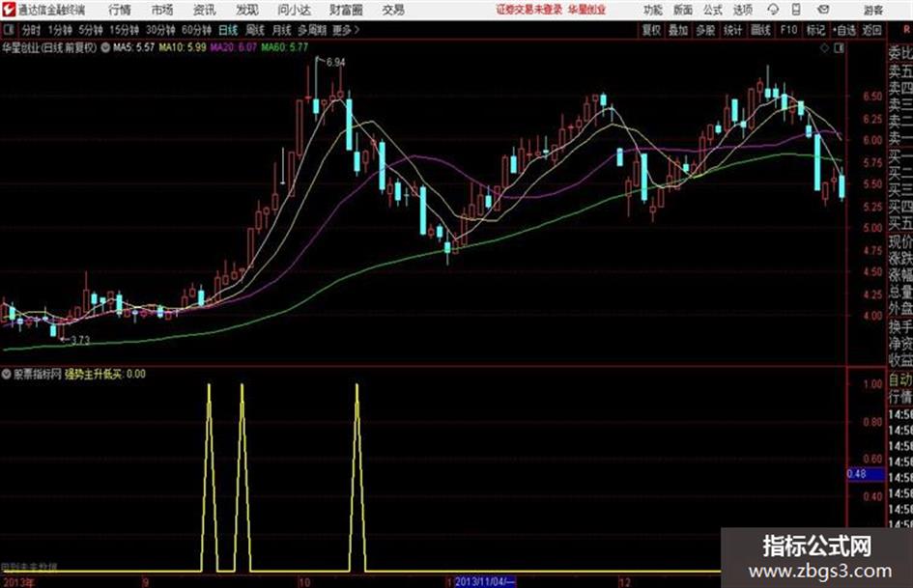Switch to the 60分钟 period tab

tap(196, 30)
